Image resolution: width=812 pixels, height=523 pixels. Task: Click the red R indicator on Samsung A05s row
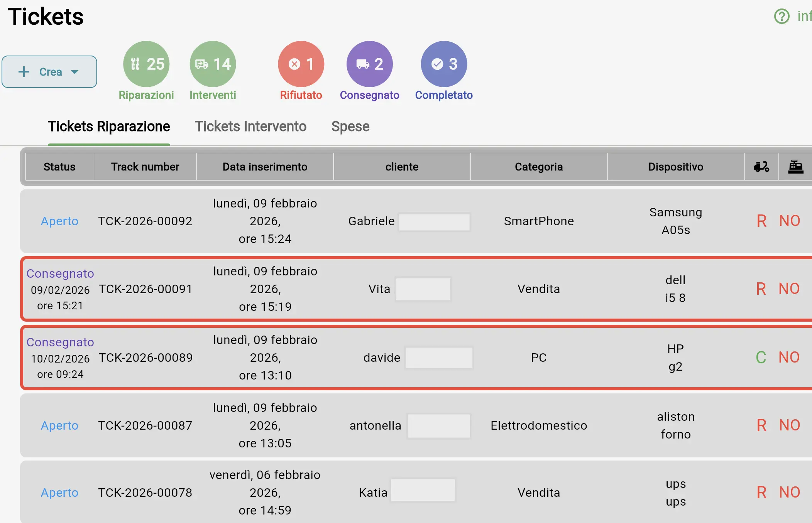pos(761,221)
